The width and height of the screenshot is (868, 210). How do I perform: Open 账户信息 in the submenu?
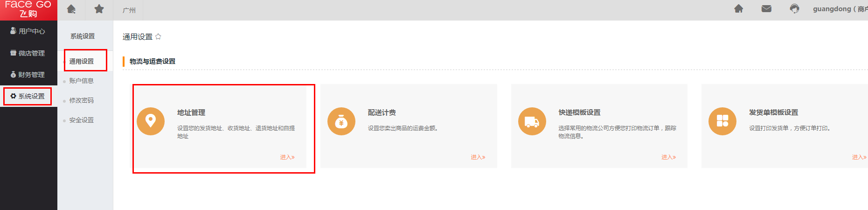82,81
